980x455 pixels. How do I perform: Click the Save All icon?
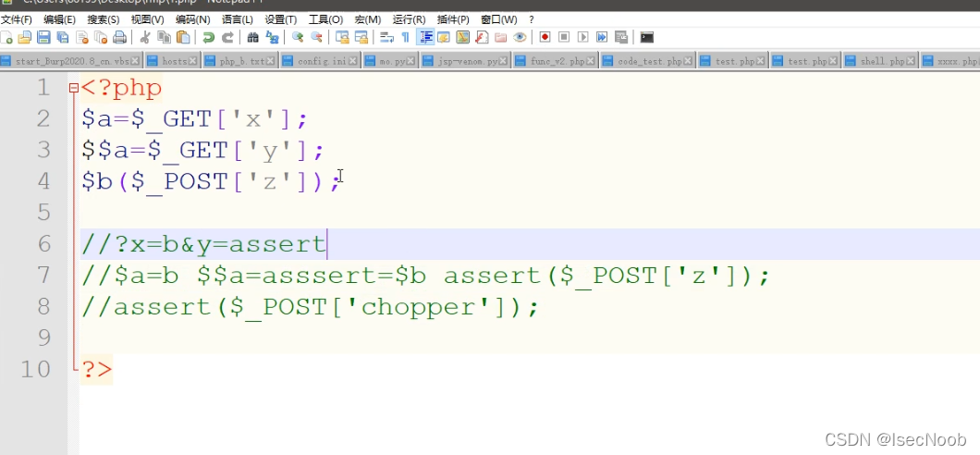click(63, 38)
